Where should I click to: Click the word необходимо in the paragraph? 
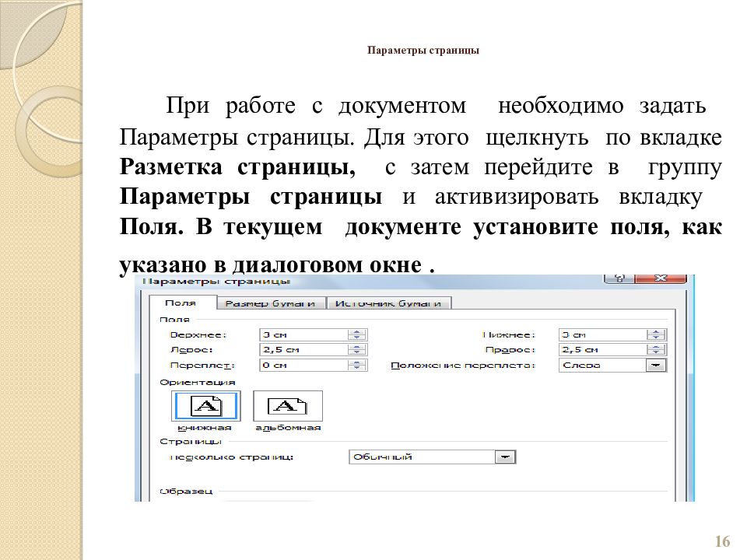point(561,106)
